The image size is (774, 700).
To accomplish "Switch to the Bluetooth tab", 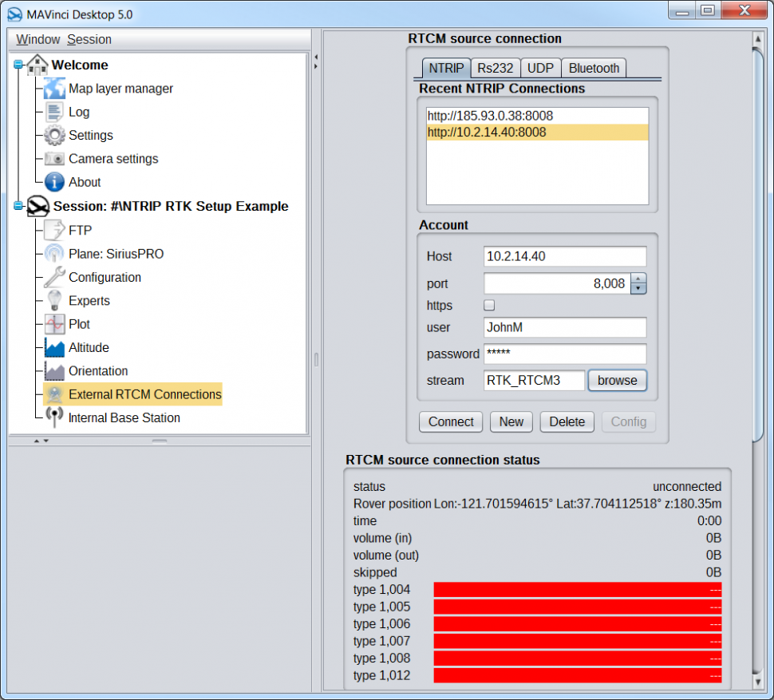I will pos(594,68).
